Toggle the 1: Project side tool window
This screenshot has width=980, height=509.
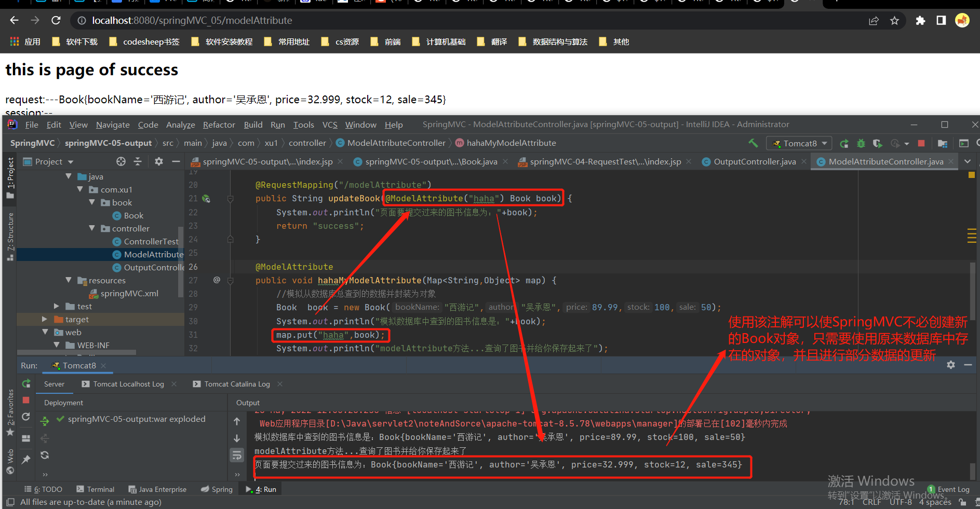10,178
